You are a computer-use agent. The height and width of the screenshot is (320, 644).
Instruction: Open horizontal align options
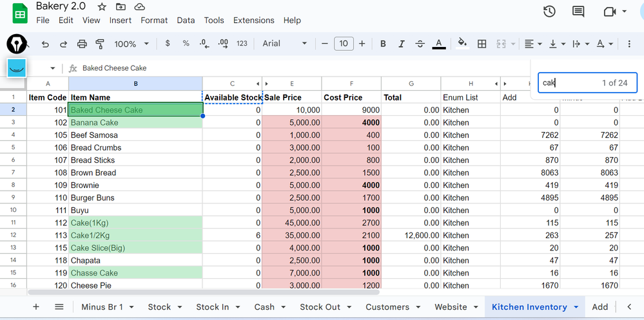point(533,44)
